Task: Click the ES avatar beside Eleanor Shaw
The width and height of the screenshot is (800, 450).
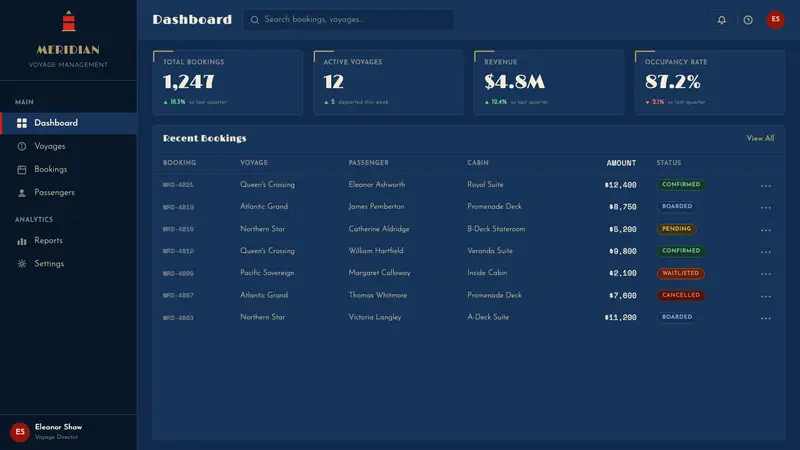Action: click(x=20, y=432)
